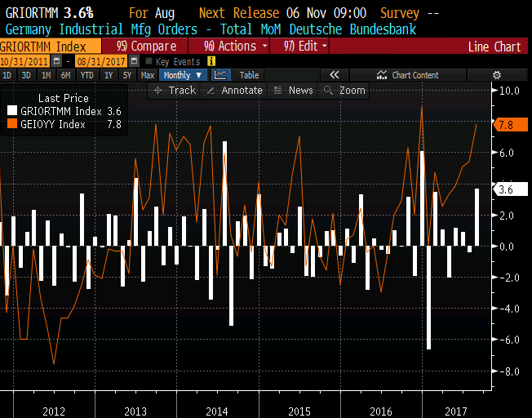
Task: Open the Monthly periodicity dropdown
Action: coord(183,75)
